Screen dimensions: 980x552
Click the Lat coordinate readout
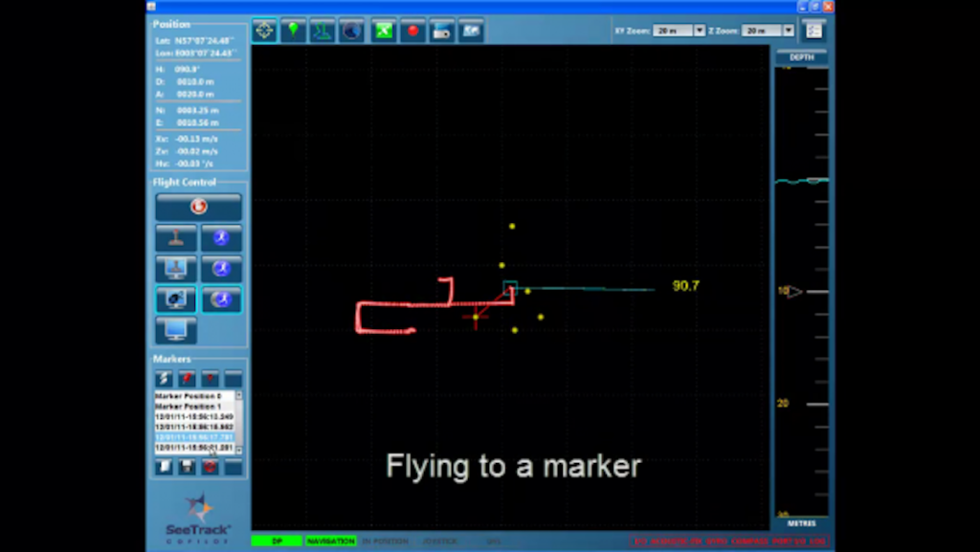pos(194,40)
